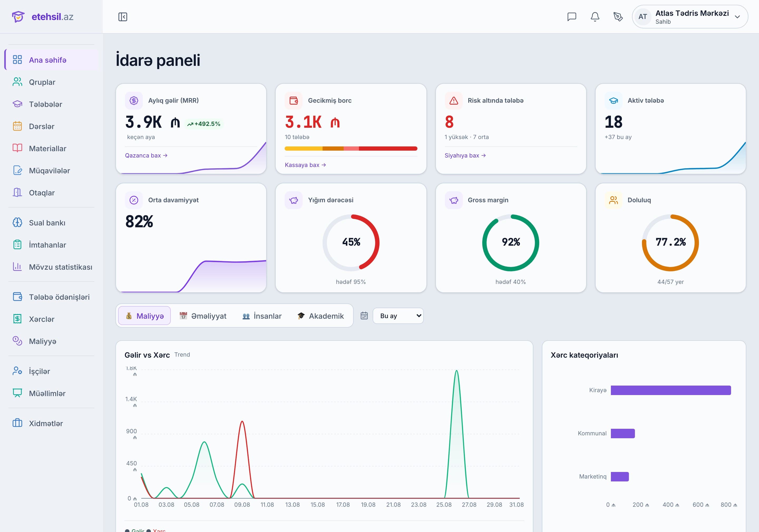This screenshot has height=532, width=759.
Task: Click the Gecikmiş borc wallet icon
Action: tap(294, 100)
